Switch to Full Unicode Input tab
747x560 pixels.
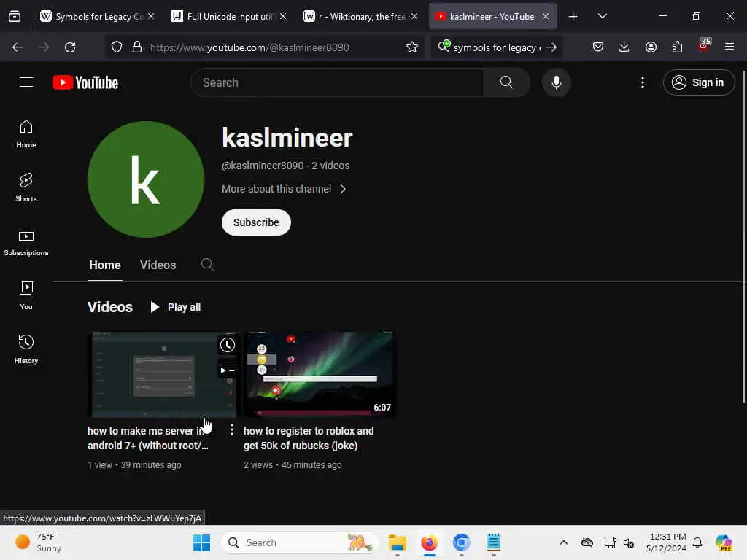point(224,17)
